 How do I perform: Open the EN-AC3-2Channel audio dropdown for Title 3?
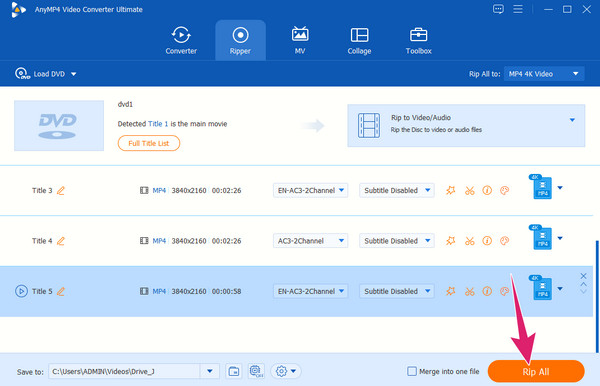tap(310, 190)
